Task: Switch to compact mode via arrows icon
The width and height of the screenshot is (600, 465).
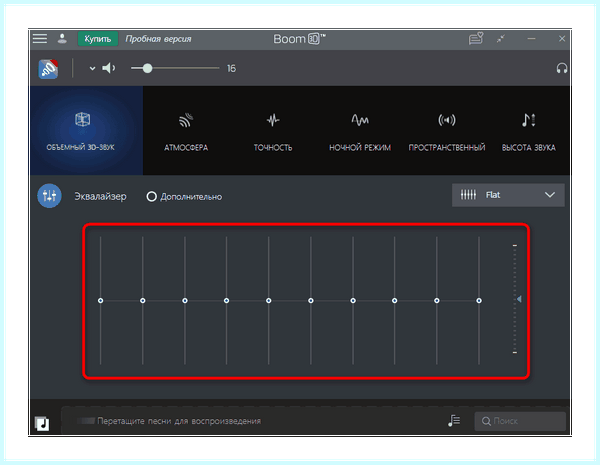Action: (x=501, y=39)
